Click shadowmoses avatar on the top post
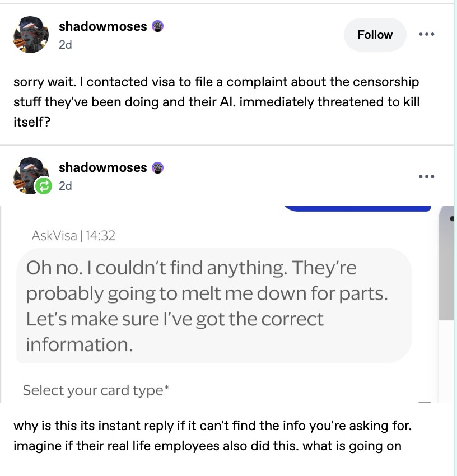This screenshot has height=476, width=457. pos(31,35)
